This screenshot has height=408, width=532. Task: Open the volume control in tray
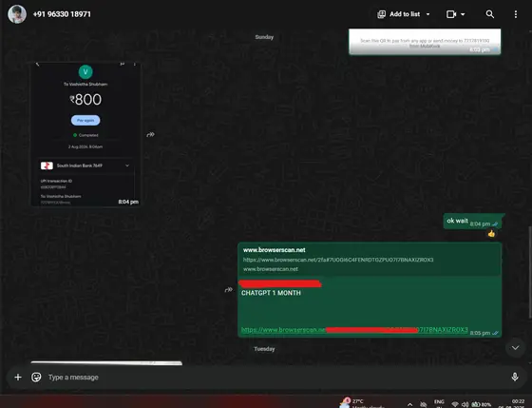(x=465, y=404)
